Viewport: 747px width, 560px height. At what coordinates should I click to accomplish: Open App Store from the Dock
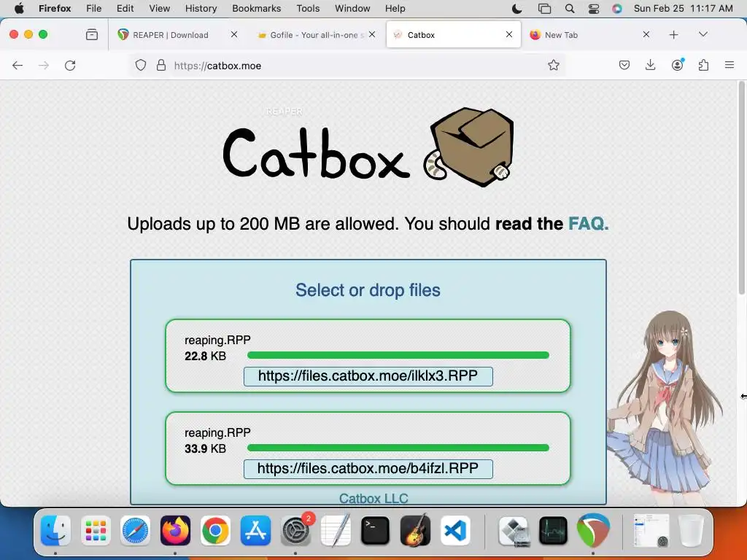(x=255, y=530)
